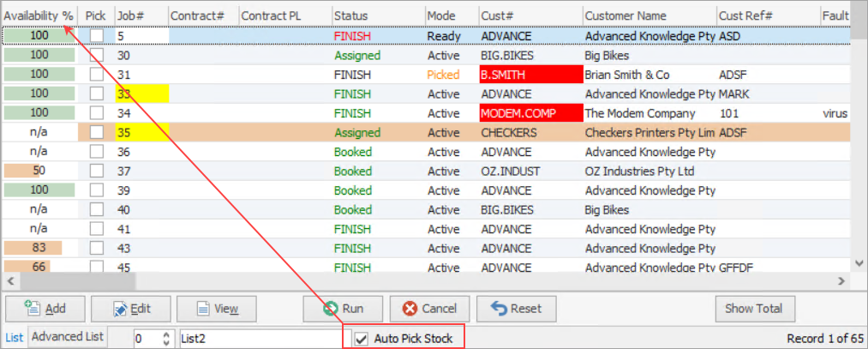
Task: Click the GFFDF customer reference cell
Action: pyautogui.click(x=736, y=268)
